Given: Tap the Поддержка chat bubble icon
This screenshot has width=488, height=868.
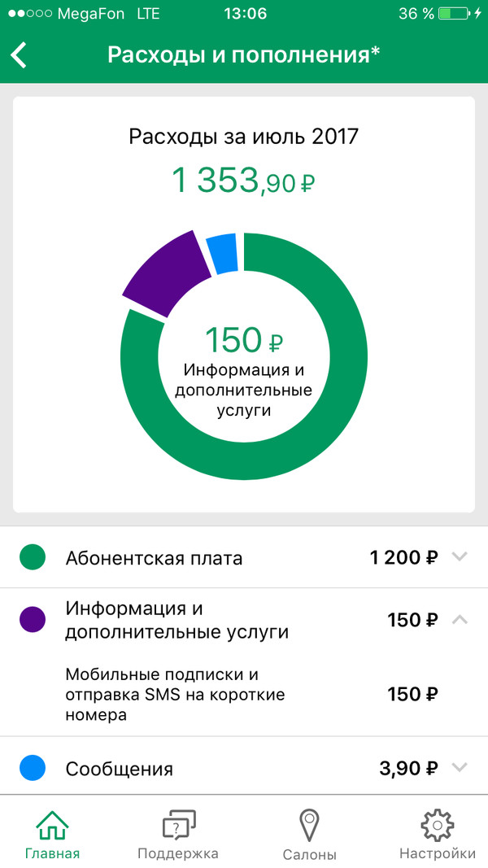Looking at the screenshot, I should (178, 826).
